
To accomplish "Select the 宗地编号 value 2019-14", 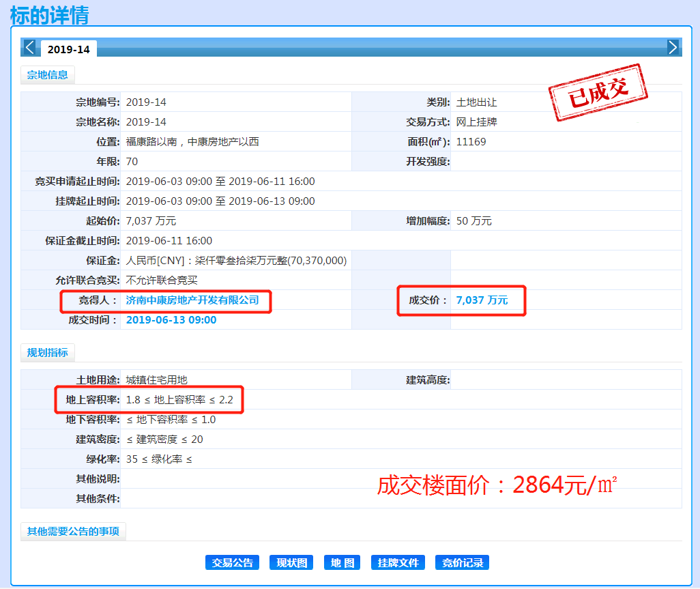I will point(146,102).
